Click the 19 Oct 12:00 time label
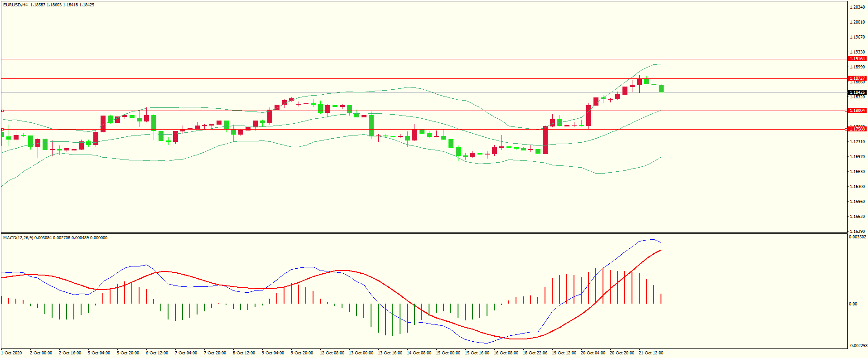This screenshot has height=358, width=868. point(564,353)
